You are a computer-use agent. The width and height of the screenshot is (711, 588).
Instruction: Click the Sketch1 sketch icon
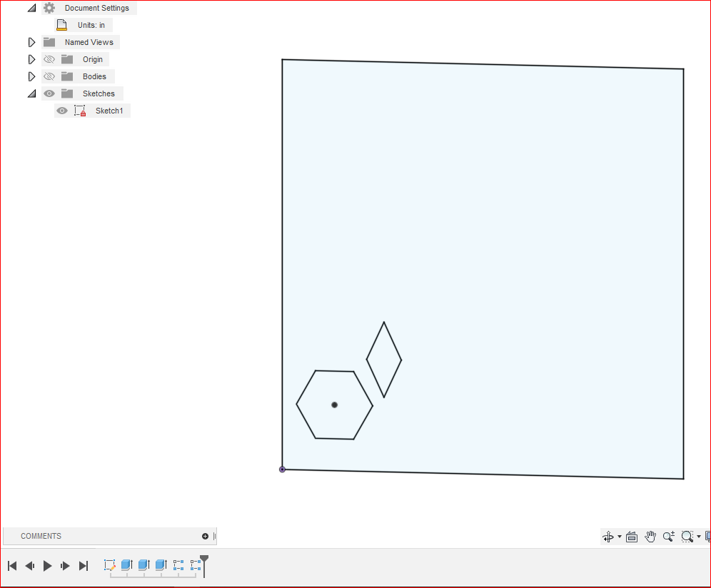(x=79, y=110)
